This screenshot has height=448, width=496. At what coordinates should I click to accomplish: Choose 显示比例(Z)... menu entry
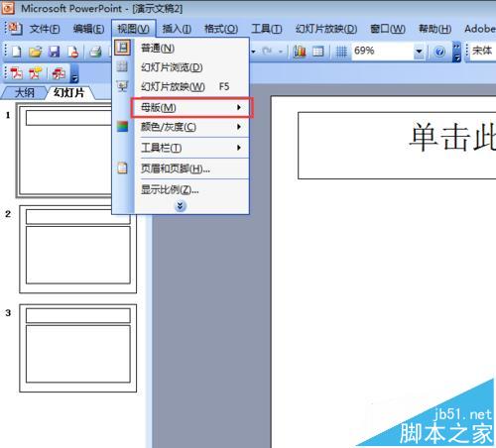[181, 189]
